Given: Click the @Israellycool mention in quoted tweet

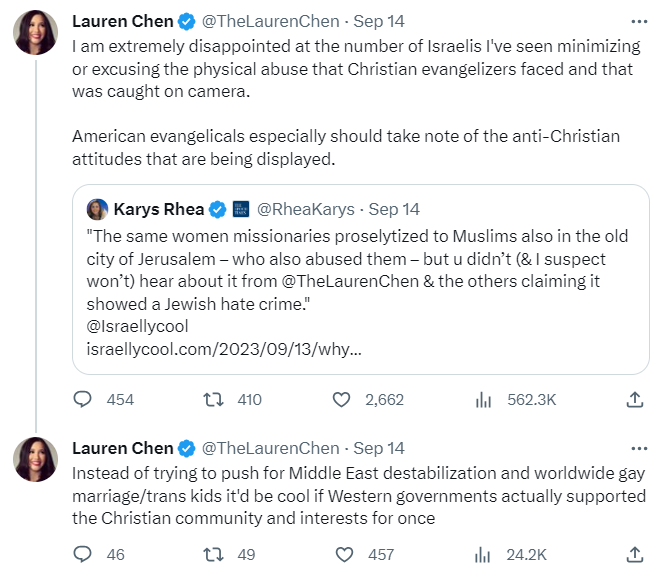Looking at the screenshot, I should point(132,326).
